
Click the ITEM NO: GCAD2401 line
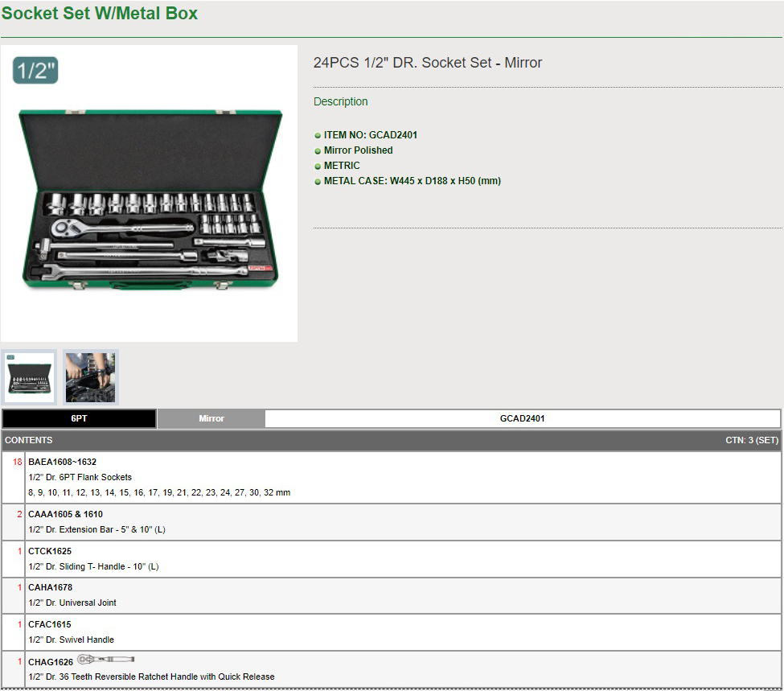(x=370, y=135)
